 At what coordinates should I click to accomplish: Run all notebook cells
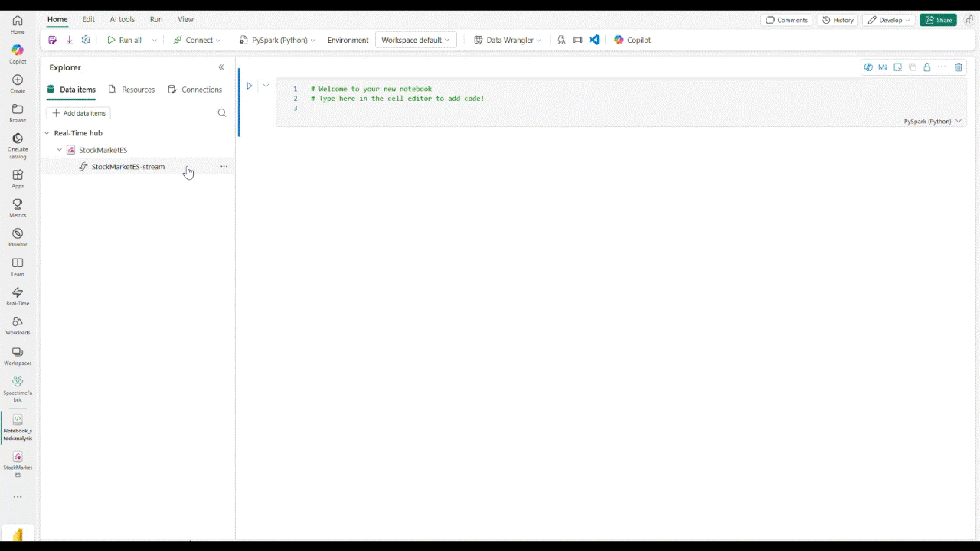[x=125, y=40]
